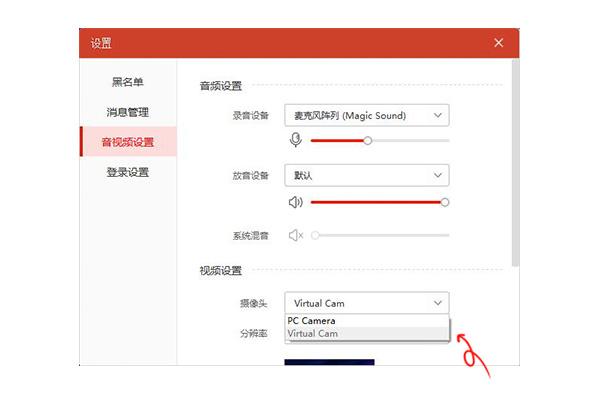Open the 黑名单 blacklist tab

[128, 82]
